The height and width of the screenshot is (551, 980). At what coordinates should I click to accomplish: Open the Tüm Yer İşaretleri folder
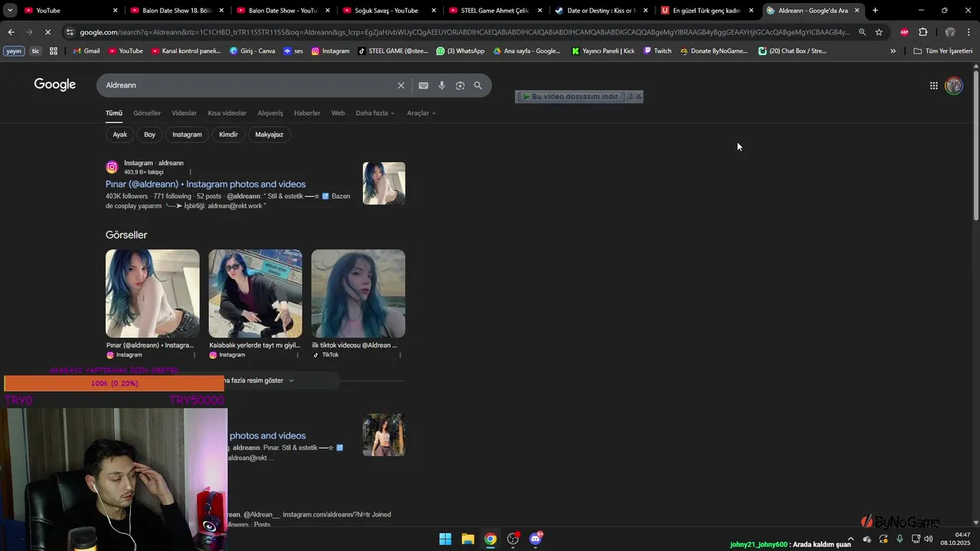pyautogui.click(x=942, y=51)
